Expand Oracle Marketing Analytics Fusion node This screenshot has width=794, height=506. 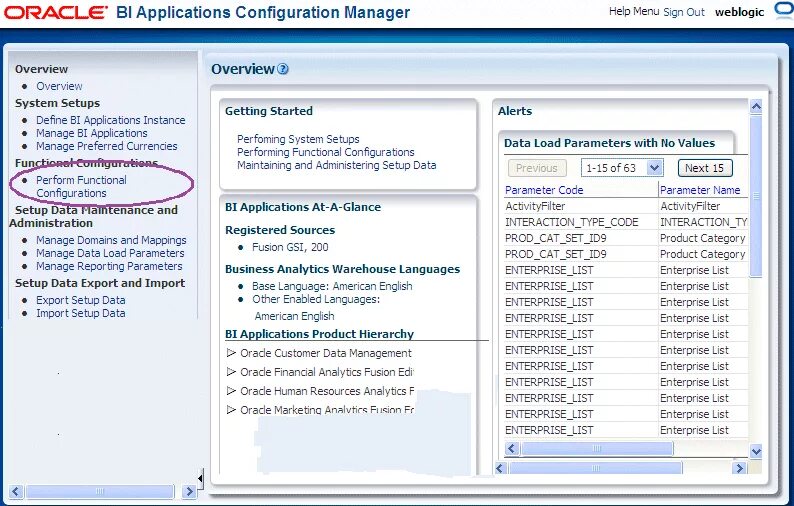(231, 409)
